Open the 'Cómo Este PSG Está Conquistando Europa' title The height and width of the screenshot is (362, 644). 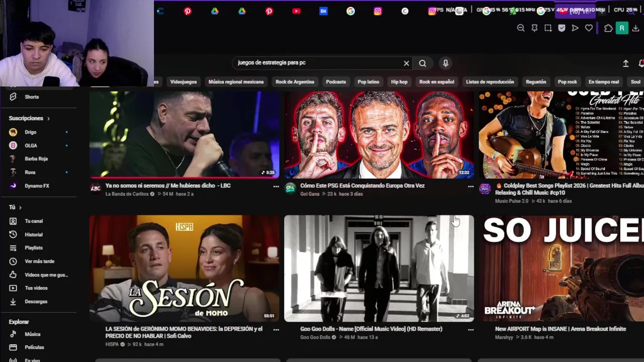(362, 186)
